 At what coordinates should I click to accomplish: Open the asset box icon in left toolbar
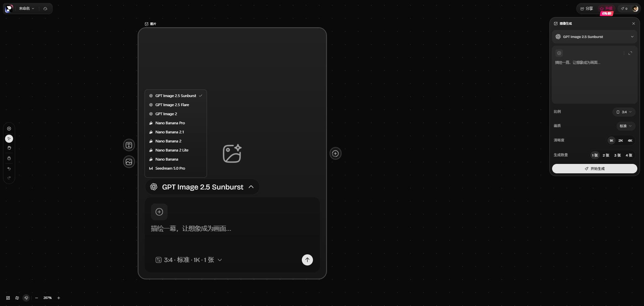(x=9, y=158)
